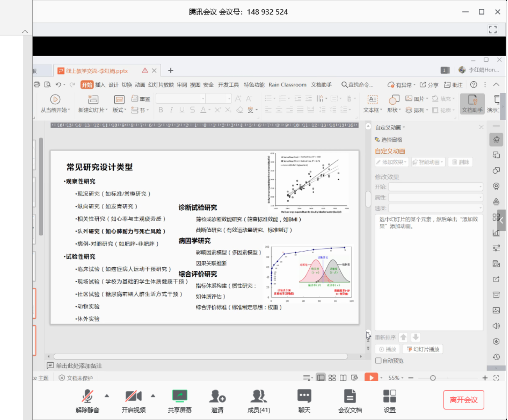The height and width of the screenshot is (420, 508).
Task: Click the Share Screen icon
Action: (180, 396)
